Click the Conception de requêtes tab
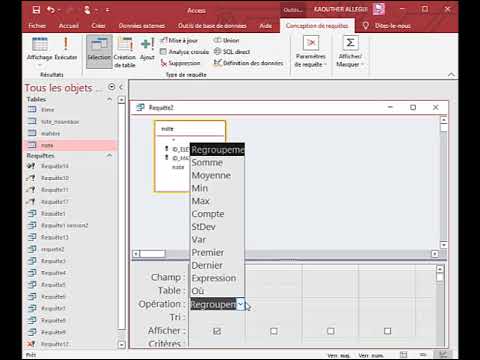This screenshot has width=480, height=360. tap(317, 26)
